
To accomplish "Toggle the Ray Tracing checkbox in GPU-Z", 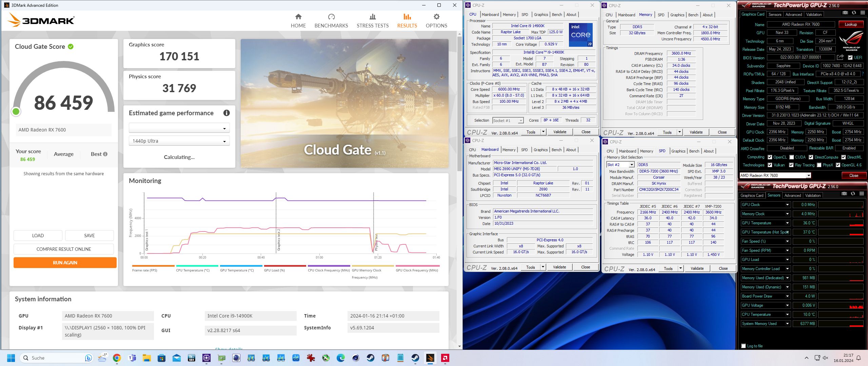I will point(791,165).
